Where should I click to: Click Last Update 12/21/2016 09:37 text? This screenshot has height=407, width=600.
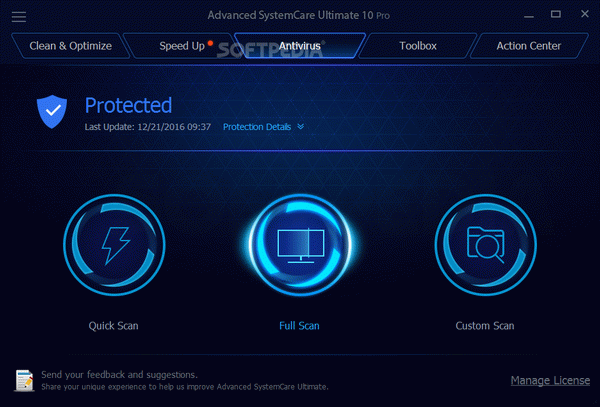click(148, 127)
